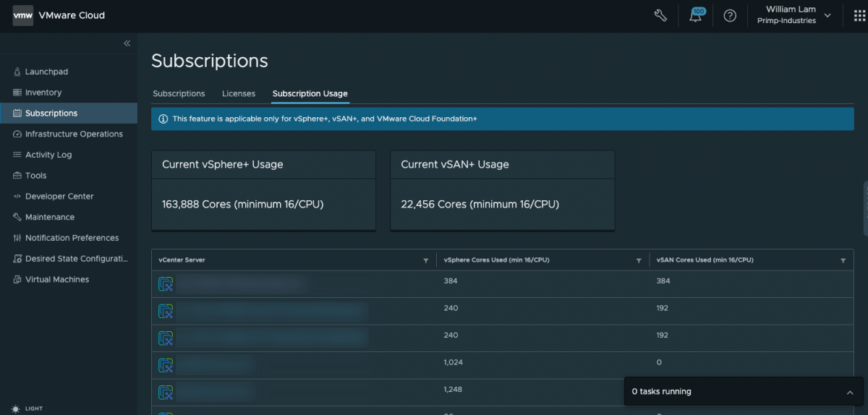
Task: Click the Tools wrench icon in sidebar
Action: (x=17, y=176)
